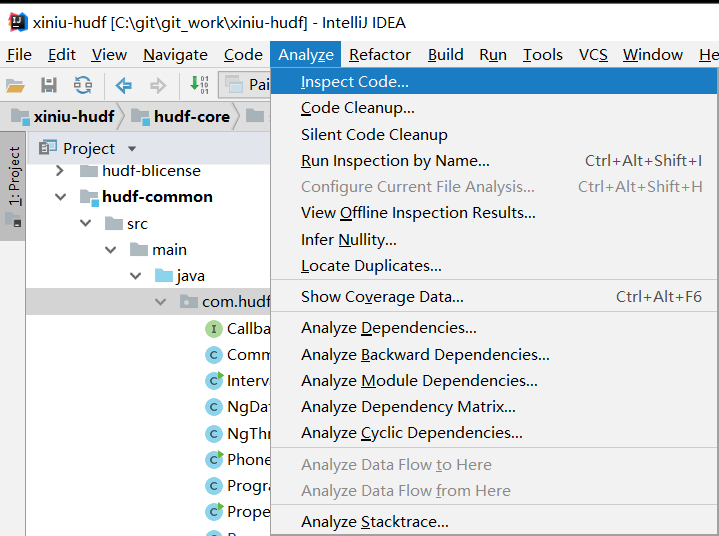Click the Callba interface file icon
Image resolution: width=719 pixels, height=536 pixels.
(213, 328)
